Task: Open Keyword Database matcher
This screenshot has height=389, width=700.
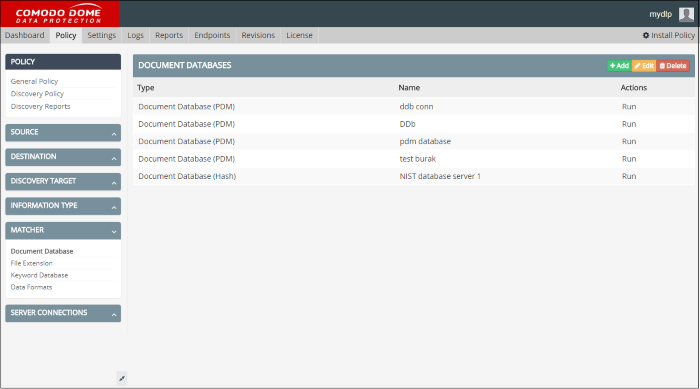Action: pos(39,275)
